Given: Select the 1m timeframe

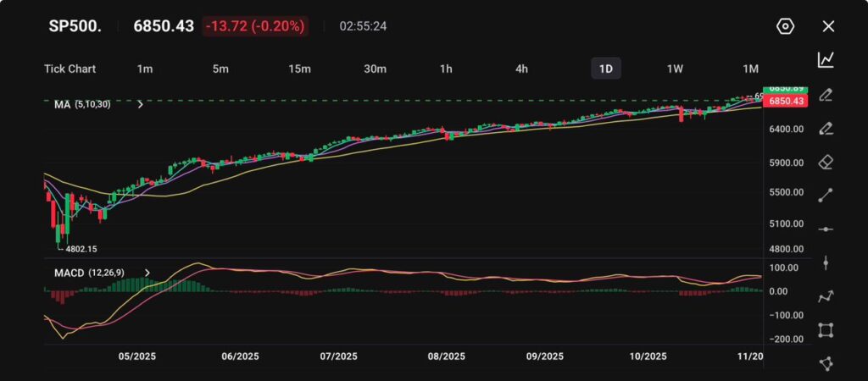Looking at the screenshot, I should [145, 69].
